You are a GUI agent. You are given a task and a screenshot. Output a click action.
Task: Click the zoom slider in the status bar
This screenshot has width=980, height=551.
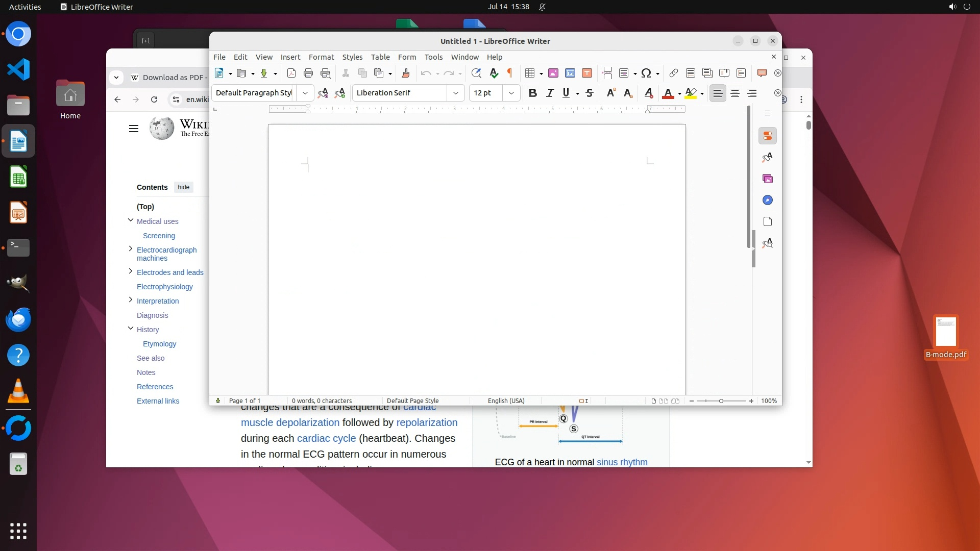click(721, 401)
